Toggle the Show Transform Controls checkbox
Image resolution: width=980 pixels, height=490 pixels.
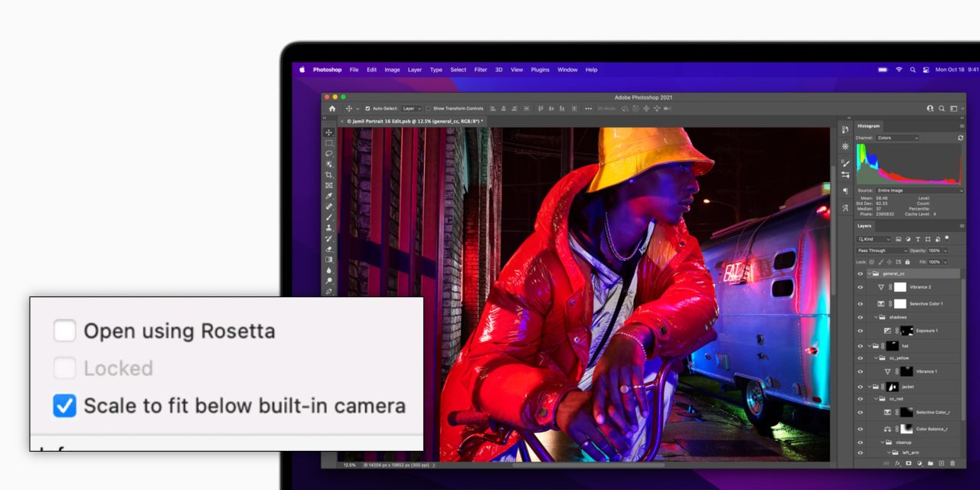coord(429,109)
